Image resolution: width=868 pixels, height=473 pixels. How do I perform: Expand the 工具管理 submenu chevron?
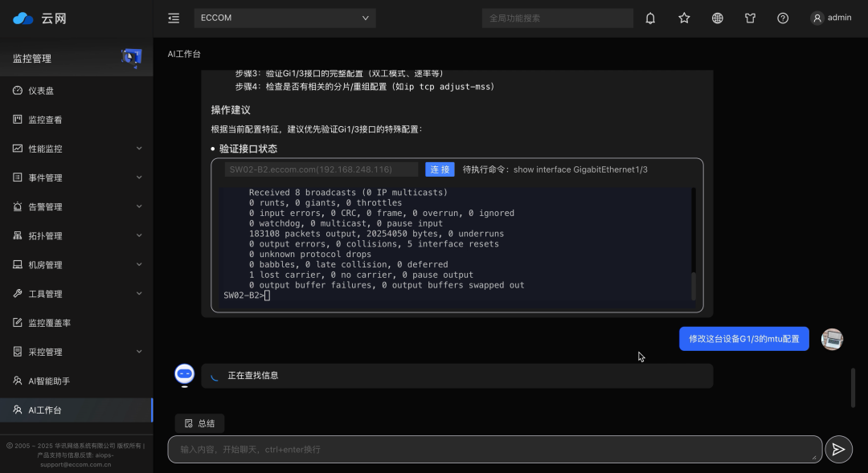click(x=139, y=293)
